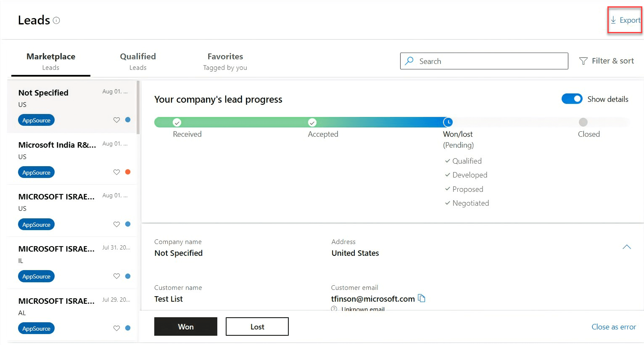Click the Export download icon

click(x=613, y=20)
